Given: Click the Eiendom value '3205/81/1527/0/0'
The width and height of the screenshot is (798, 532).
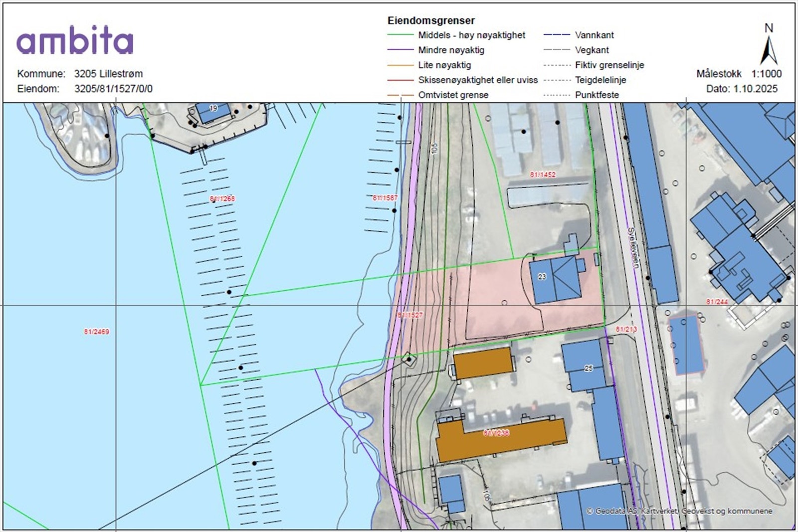Looking at the screenshot, I should pyautogui.click(x=114, y=89).
